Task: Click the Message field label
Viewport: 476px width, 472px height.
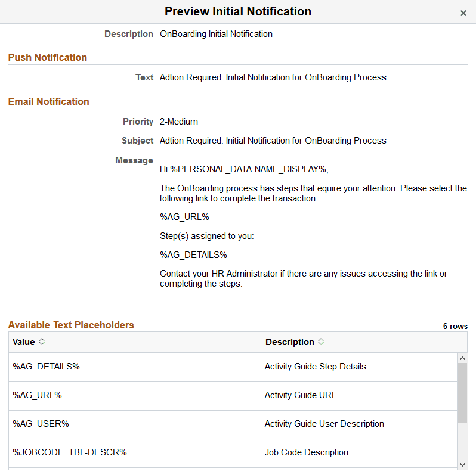Action: point(134,160)
